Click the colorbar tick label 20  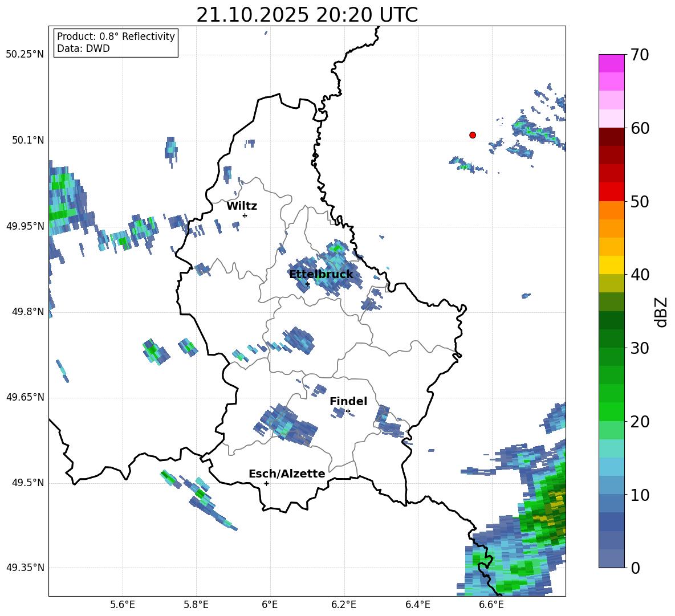(640, 422)
